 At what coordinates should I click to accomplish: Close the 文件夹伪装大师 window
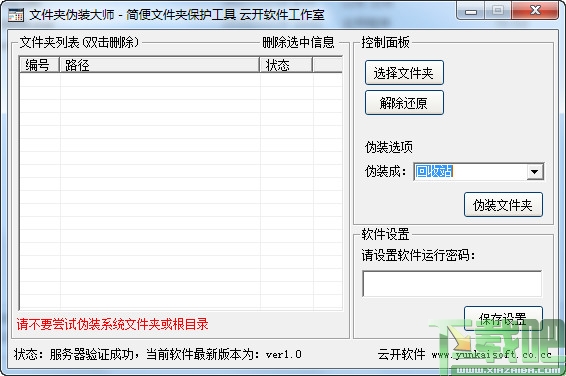(535, 11)
